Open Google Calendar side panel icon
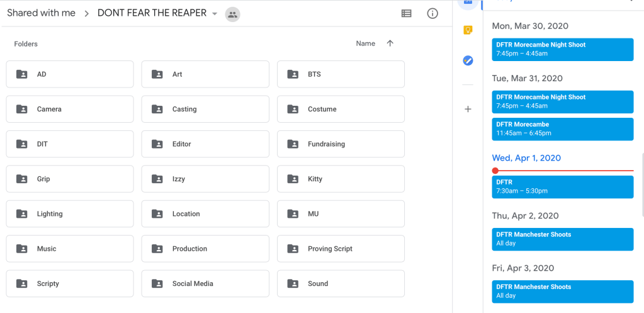Image resolution: width=644 pixels, height=313 pixels. coord(468,3)
